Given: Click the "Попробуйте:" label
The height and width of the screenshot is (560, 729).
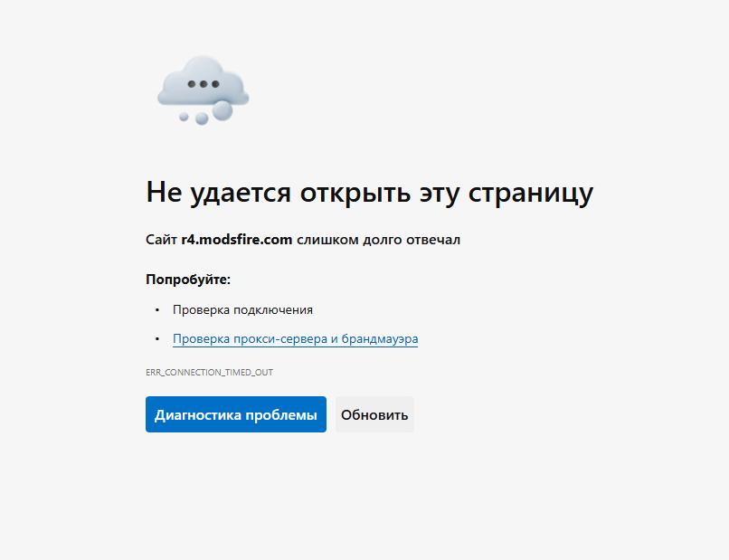Looking at the screenshot, I should point(188,280).
